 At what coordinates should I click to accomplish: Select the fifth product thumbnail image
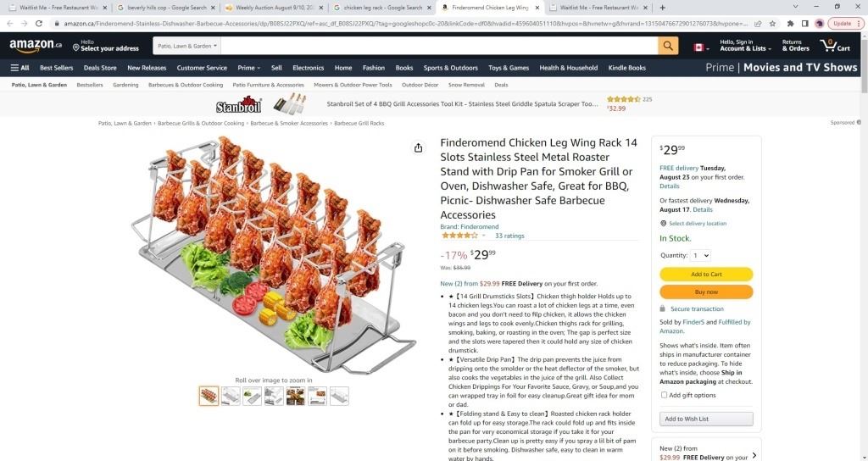pyautogui.click(x=296, y=396)
